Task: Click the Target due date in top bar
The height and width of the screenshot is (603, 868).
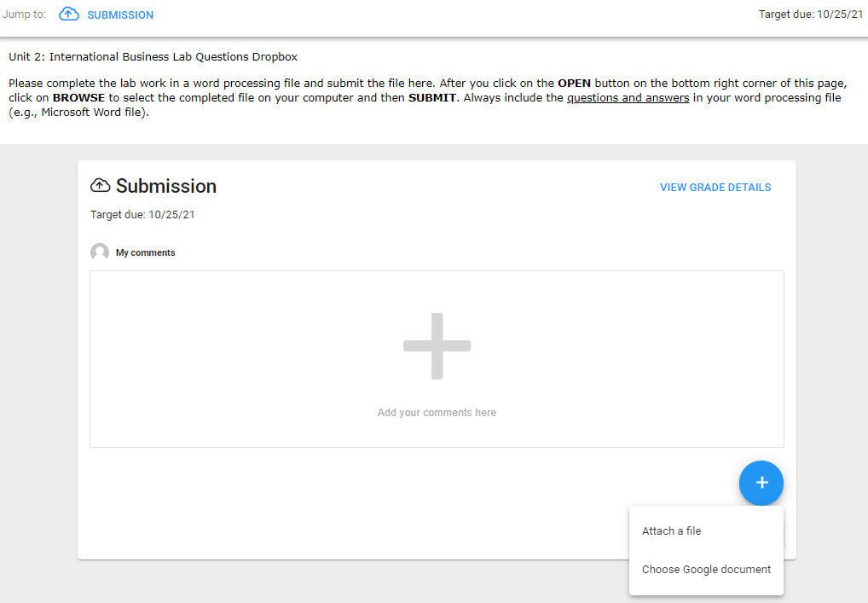Action: (810, 14)
